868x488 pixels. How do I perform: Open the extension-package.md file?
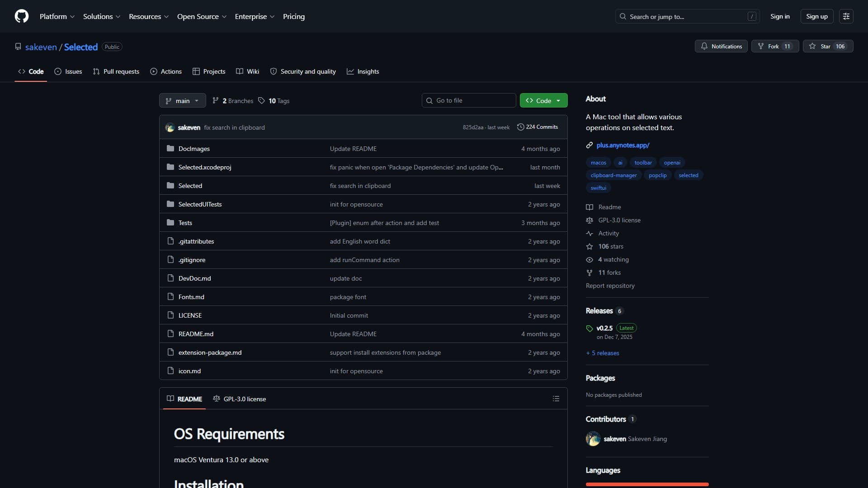210,352
